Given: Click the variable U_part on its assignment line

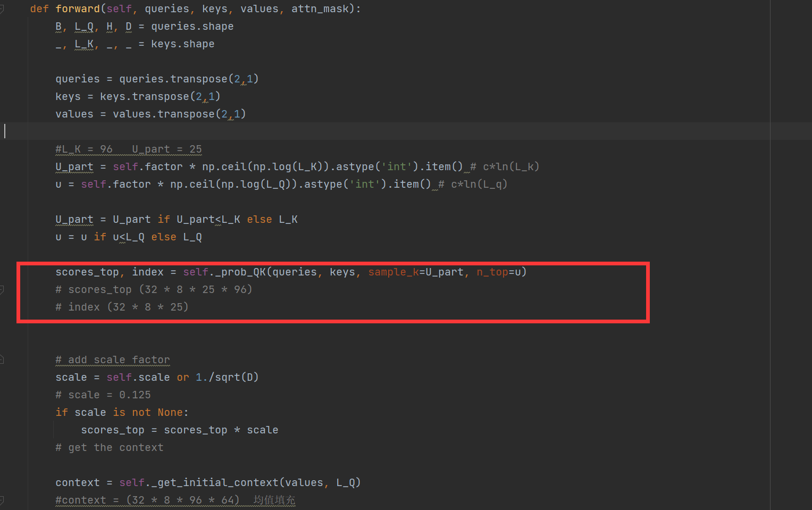Looking at the screenshot, I should pyautogui.click(x=73, y=166).
